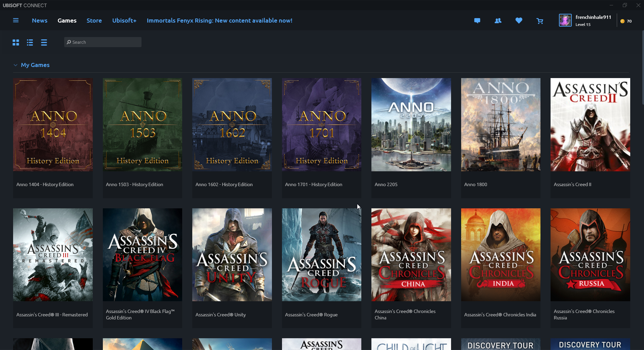The height and width of the screenshot is (350, 644).
Task: Open Assassin's Creed III Remastered cover
Action: [x=53, y=255]
